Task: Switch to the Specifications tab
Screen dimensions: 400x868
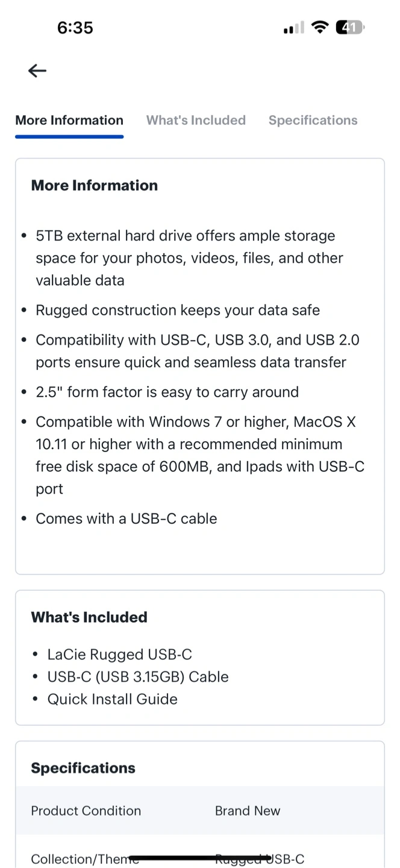Action: (313, 120)
